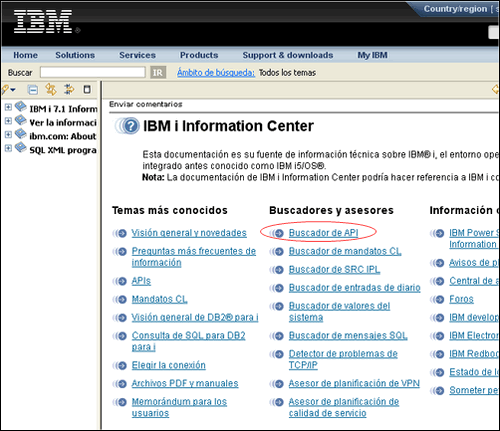Open Buscador de SRC IPL link

(x=334, y=269)
